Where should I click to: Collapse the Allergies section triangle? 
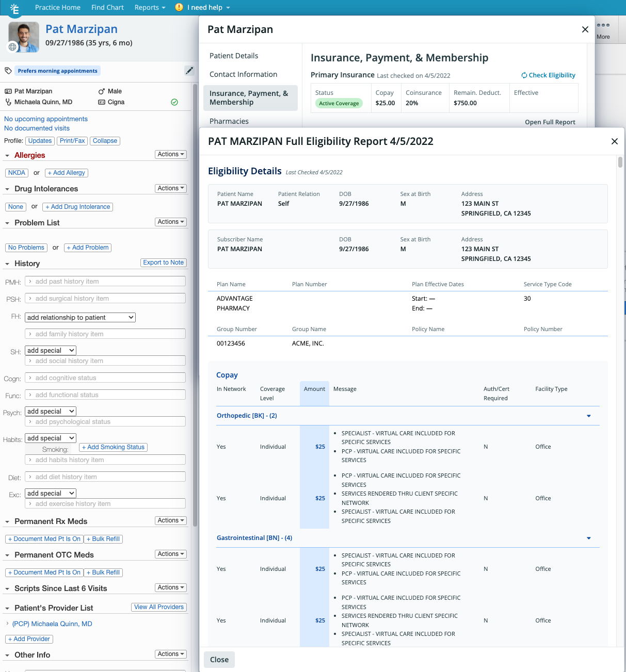[x=7, y=156]
